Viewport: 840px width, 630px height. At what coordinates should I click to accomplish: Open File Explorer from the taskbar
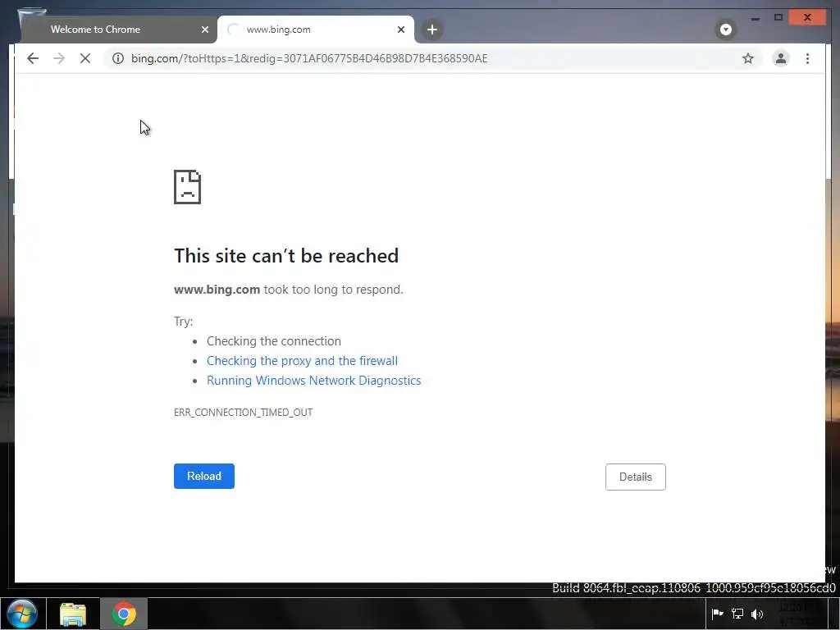coord(73,614)
